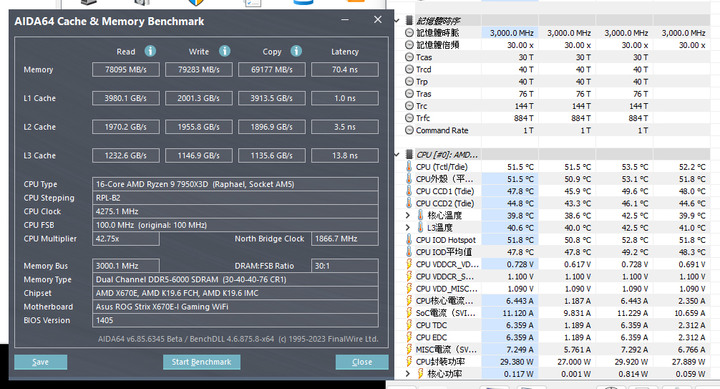Viewport: 720px width, 389px height.
Task: Select CPU IOD平均值 row label
Action: (x=444, y=252)
